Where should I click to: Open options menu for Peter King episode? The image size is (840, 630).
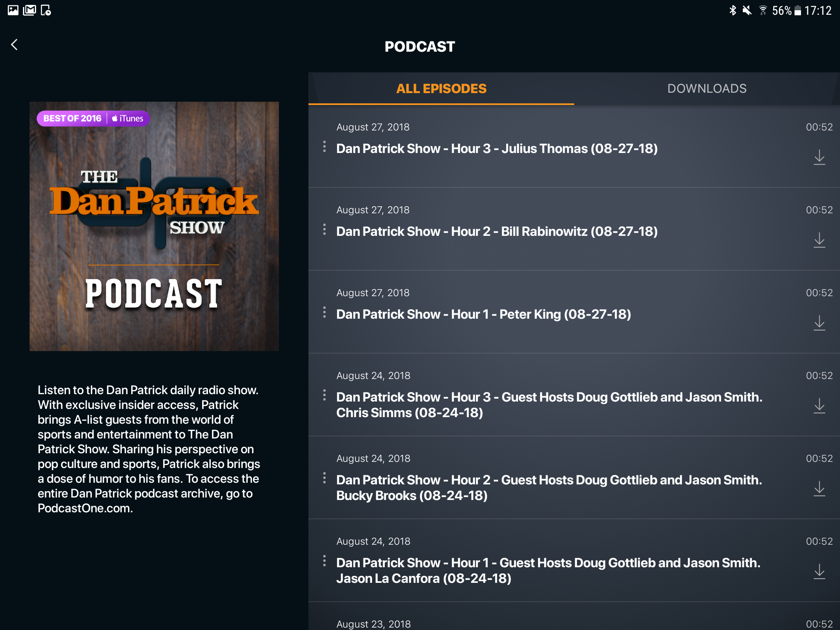pos(324,312)
